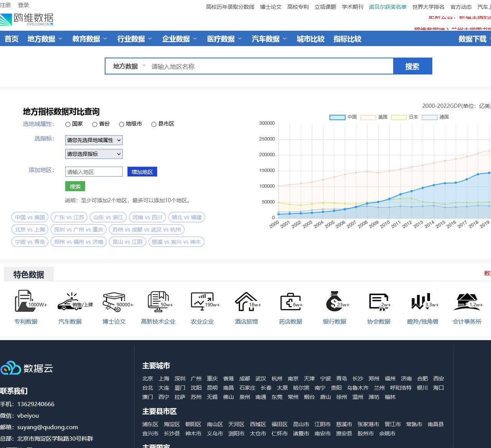
Task: Open the 地方数据 search category dropdown
Action: pos(128,66)
